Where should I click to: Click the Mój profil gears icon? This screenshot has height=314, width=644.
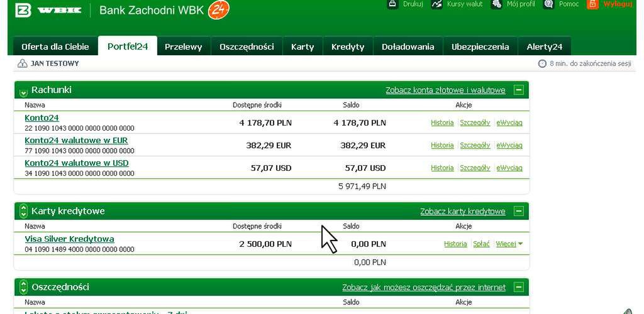point(497,4)
